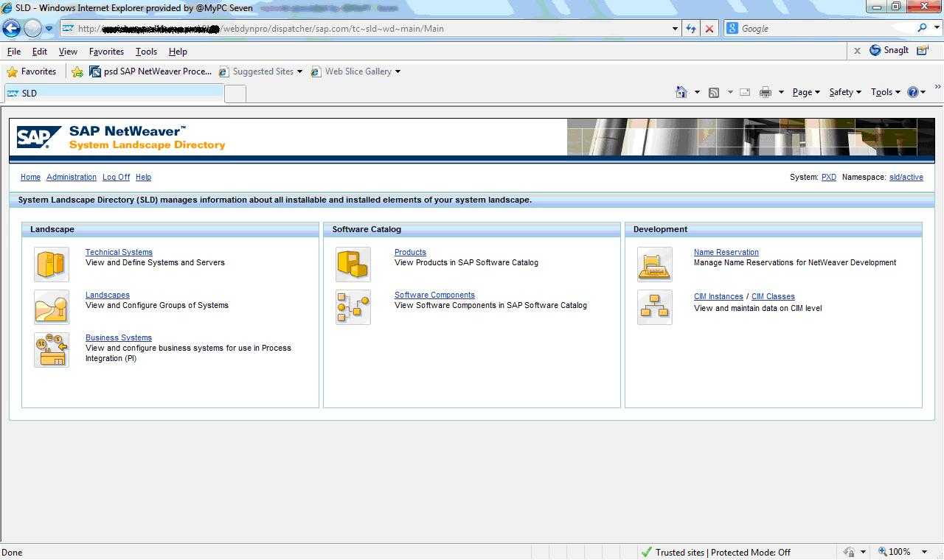Screen dimensions: 944x560
Task: Go forward with the browser Forward arrow
Action: point(32,29)
